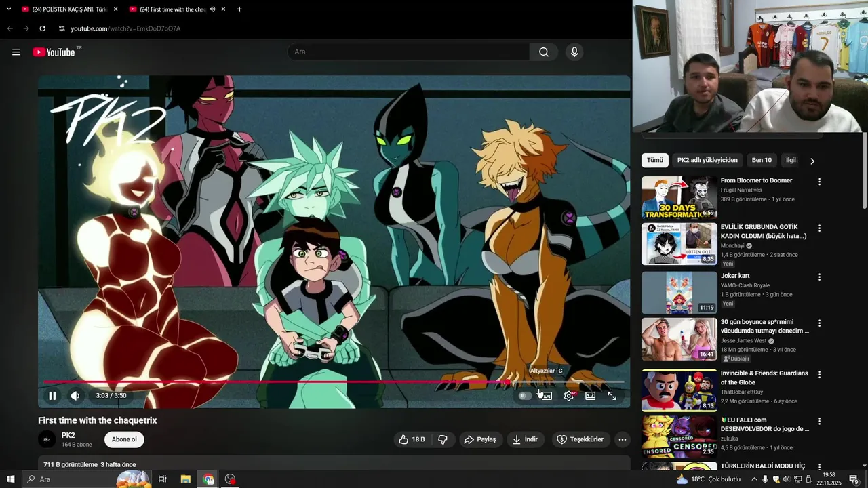Select the Tümü filter chip
868x488 pixels.
click(x=655, y=160)
